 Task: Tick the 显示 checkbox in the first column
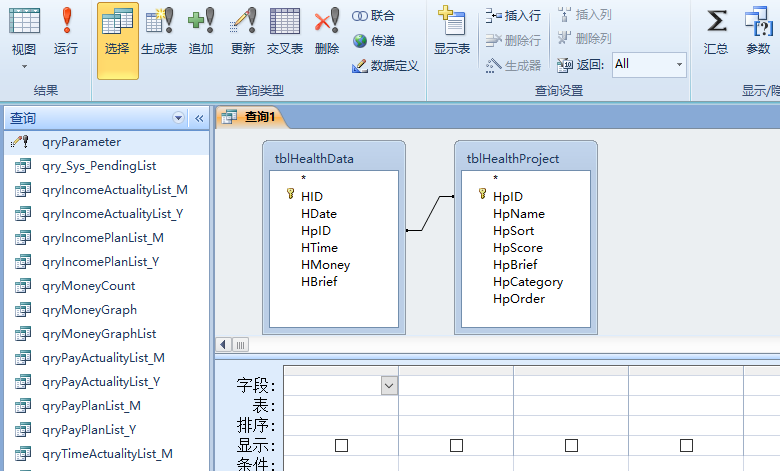point(341,445)
